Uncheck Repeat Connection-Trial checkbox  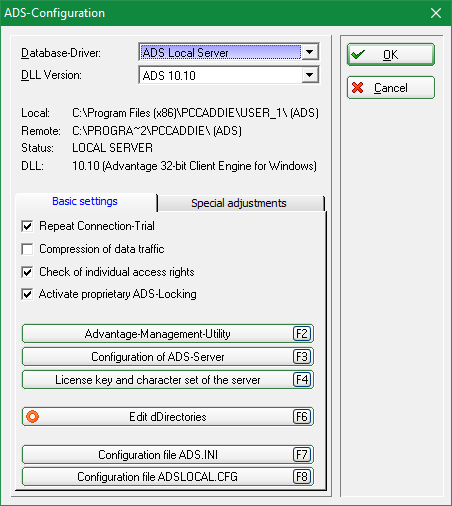(27, 226)
